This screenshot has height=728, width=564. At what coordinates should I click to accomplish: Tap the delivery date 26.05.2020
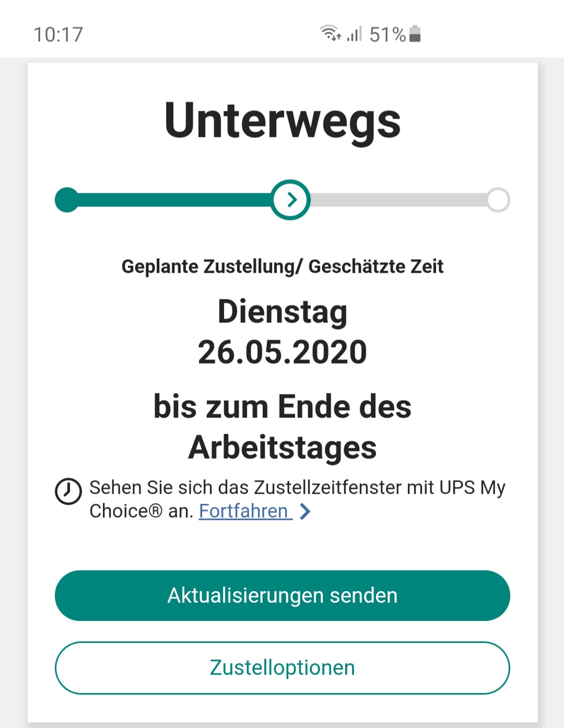pyautogui.click(x=283, y=352)
